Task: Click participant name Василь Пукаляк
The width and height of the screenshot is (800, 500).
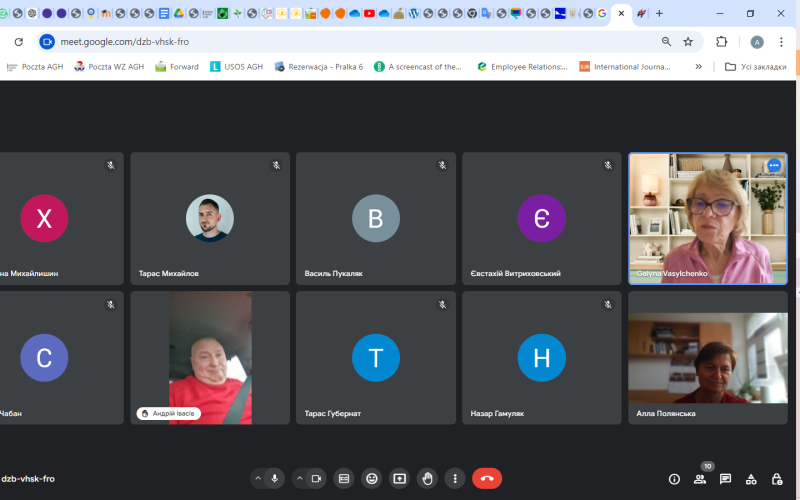Action: pyautogui.click(x=334, y=273)
